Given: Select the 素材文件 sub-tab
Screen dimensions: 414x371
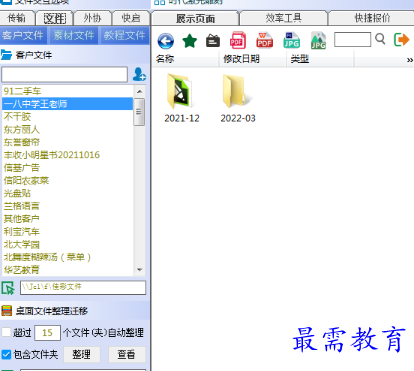Looking at the screenshot, I should point(74,35).
